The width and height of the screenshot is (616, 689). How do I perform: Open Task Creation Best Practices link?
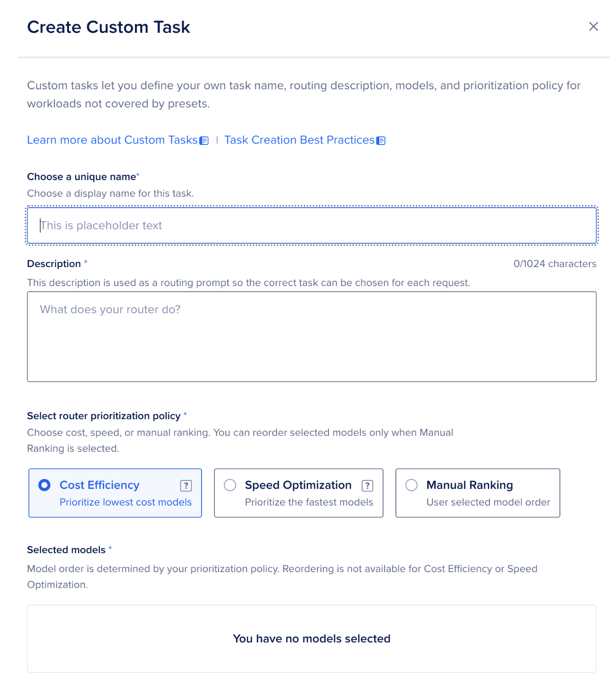299,140
